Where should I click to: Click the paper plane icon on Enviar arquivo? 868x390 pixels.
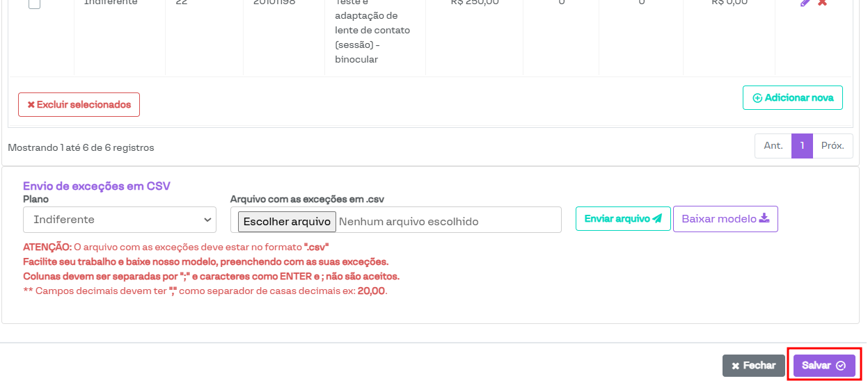[x=657, y=219]
